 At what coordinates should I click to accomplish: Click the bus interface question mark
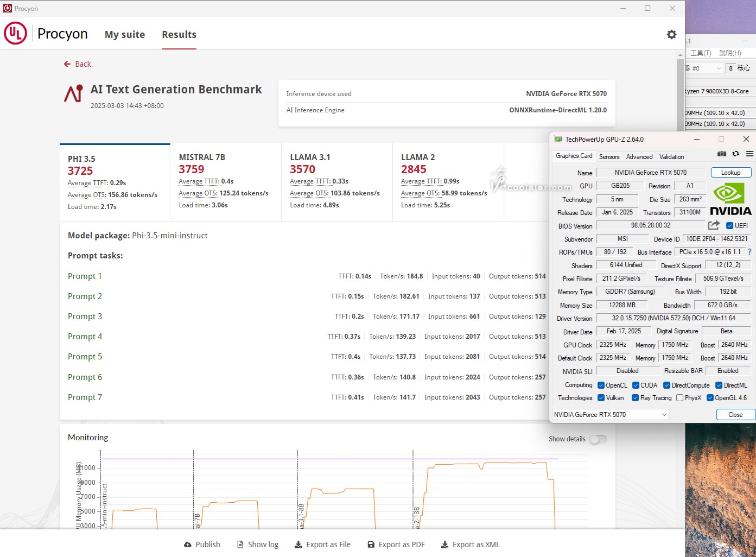click(x=749, y=252)
